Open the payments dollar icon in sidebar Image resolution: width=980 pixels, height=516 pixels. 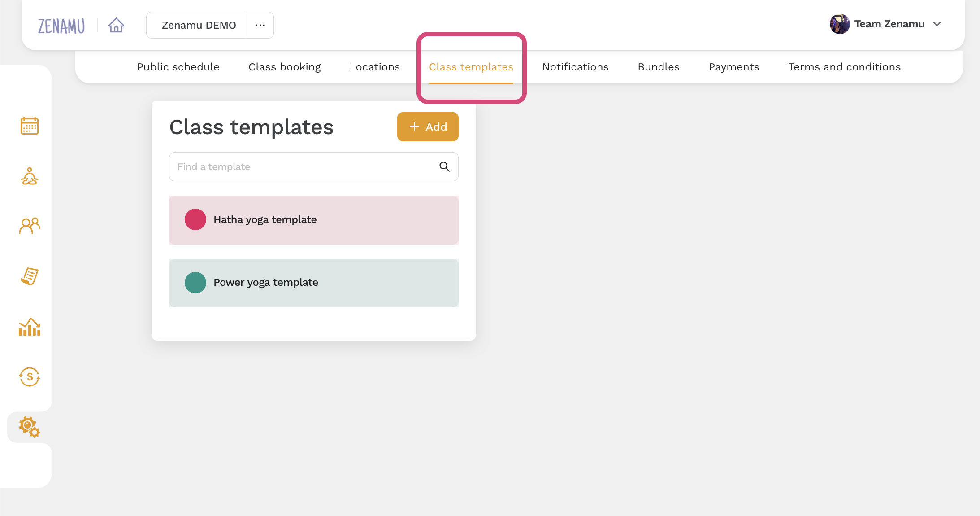30,377
